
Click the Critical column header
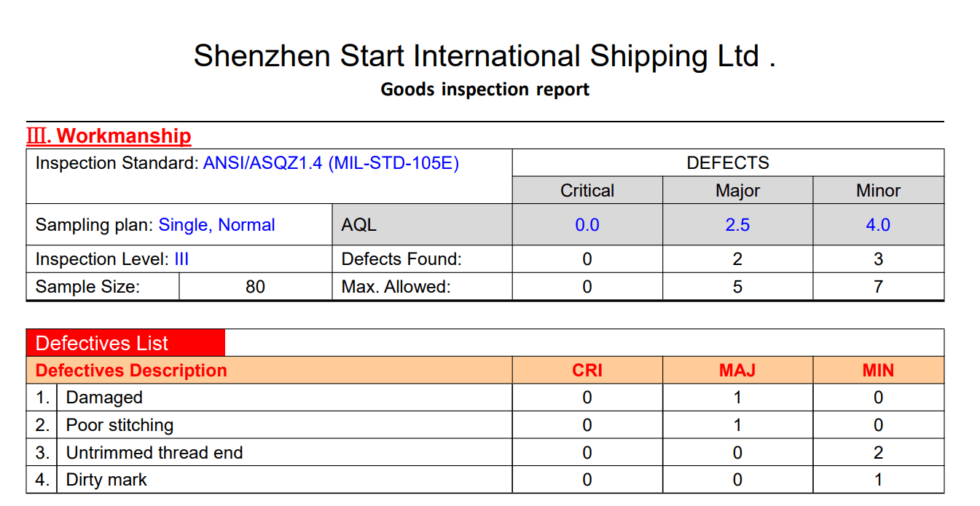pyautogui.click(x=587, y=191)
